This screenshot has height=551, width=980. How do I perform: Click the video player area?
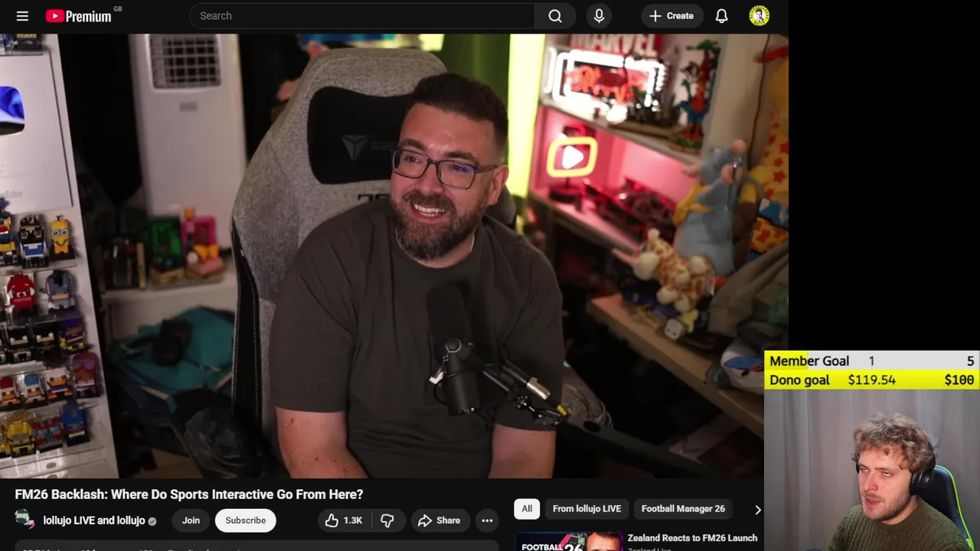(x=394, y=256)
